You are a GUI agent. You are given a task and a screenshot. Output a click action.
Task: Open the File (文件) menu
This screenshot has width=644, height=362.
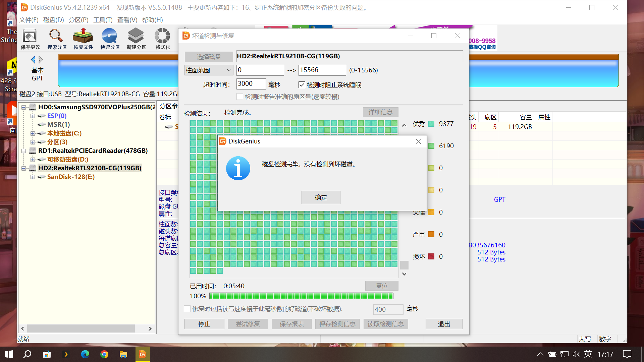tap(29, 20)
